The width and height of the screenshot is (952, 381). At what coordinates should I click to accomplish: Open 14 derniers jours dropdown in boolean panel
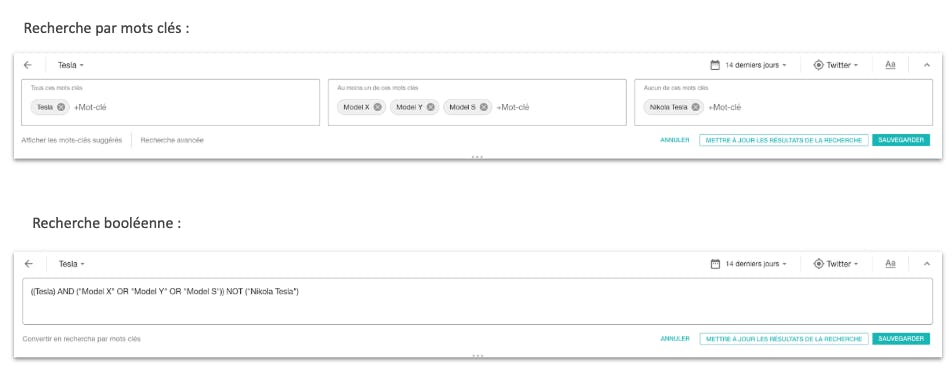pos(756,264)
